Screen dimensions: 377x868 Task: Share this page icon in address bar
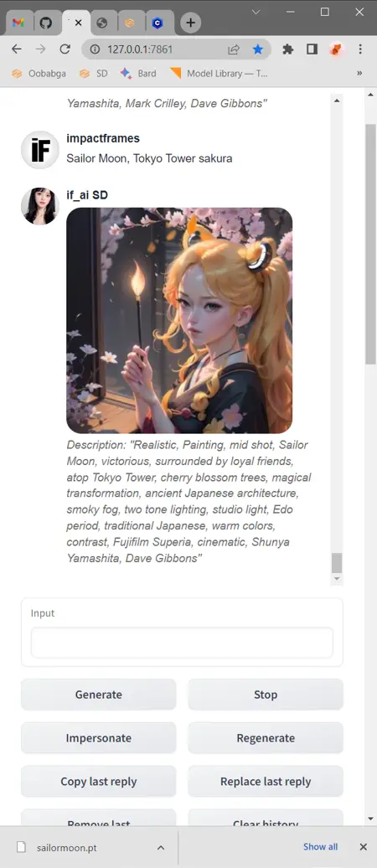(234, 49)
